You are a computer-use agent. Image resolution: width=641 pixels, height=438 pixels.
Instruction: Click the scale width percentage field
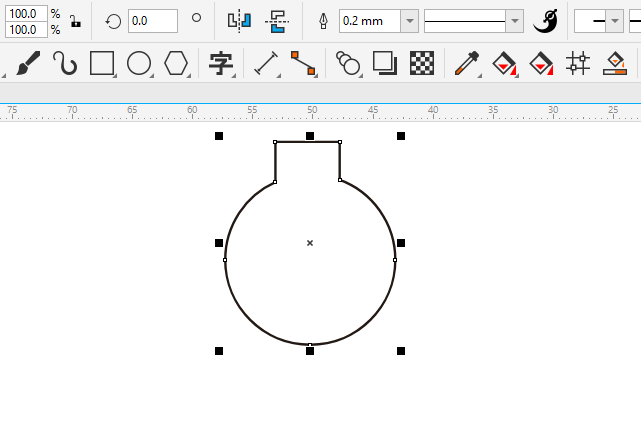click(24, 13)
